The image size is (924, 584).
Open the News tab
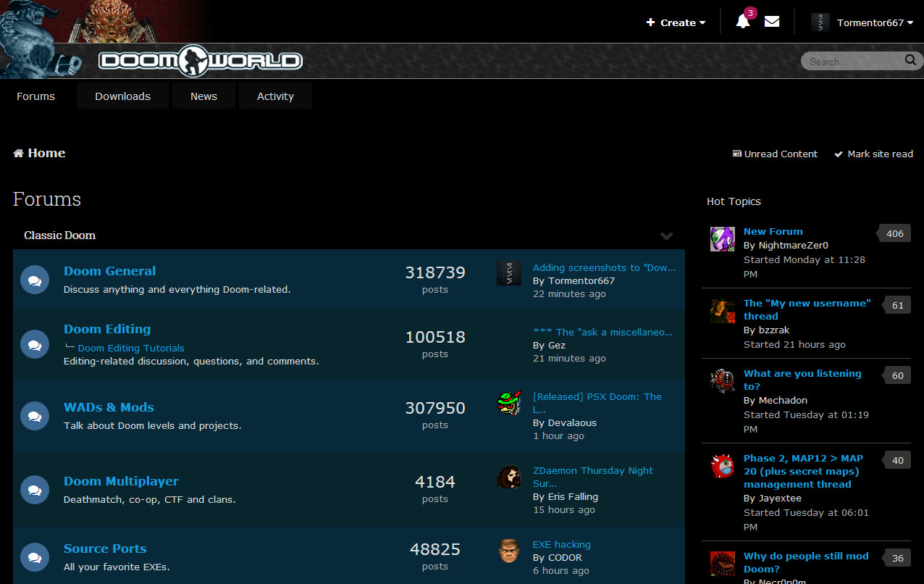203,96
